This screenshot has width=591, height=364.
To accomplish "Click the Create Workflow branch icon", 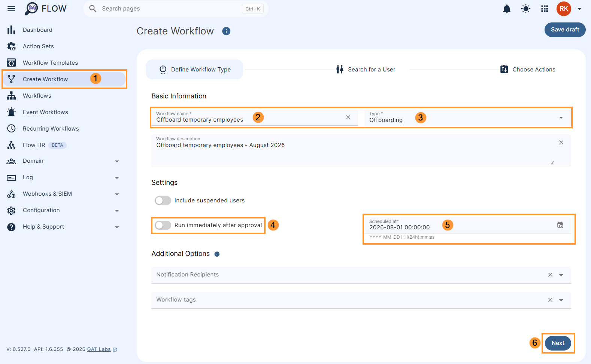I will (11, 79).
